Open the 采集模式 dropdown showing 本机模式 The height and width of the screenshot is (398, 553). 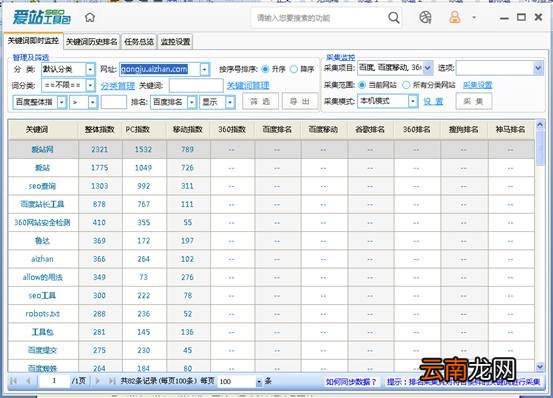(388, 101)
